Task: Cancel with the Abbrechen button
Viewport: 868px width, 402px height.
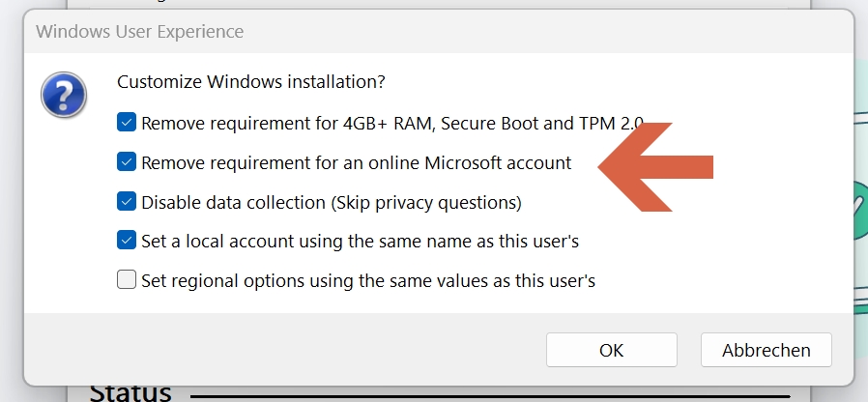Action: pyautogui.click(x=767, y=350)
